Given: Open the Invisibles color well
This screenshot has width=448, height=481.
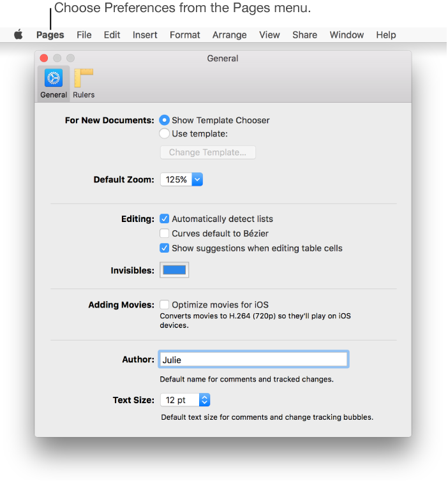Looking at the screenshot, I should (174, 270).
